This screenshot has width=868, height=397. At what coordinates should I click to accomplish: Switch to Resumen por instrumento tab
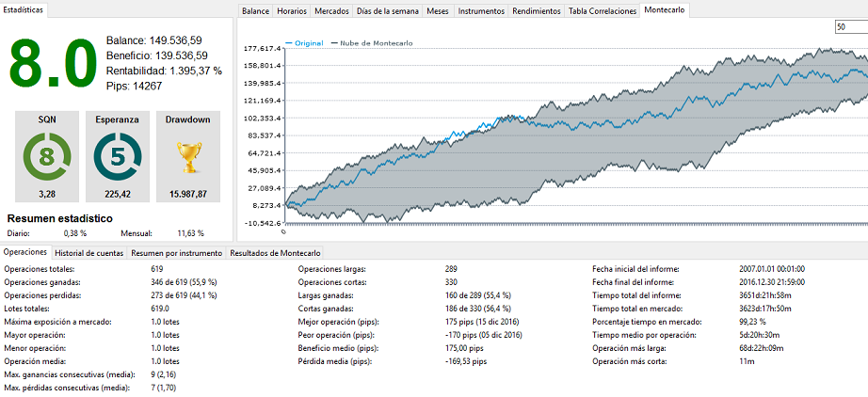tap(176, 253)
